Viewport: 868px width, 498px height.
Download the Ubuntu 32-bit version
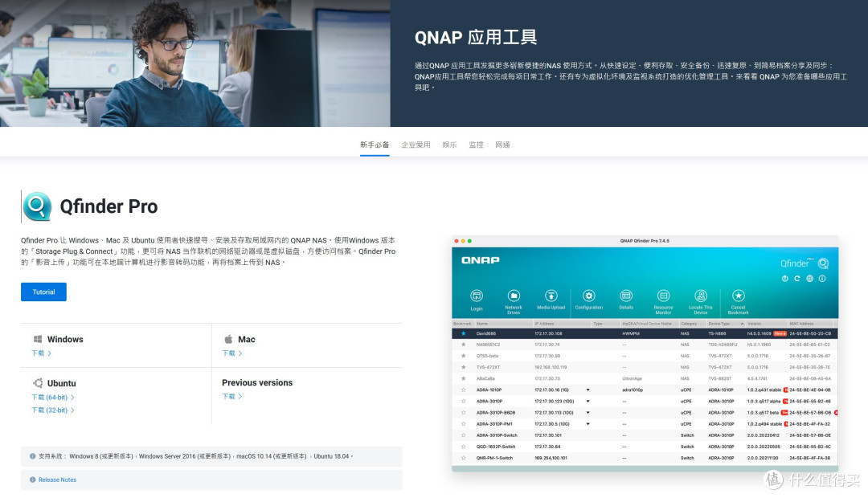(x=52, y=410)
